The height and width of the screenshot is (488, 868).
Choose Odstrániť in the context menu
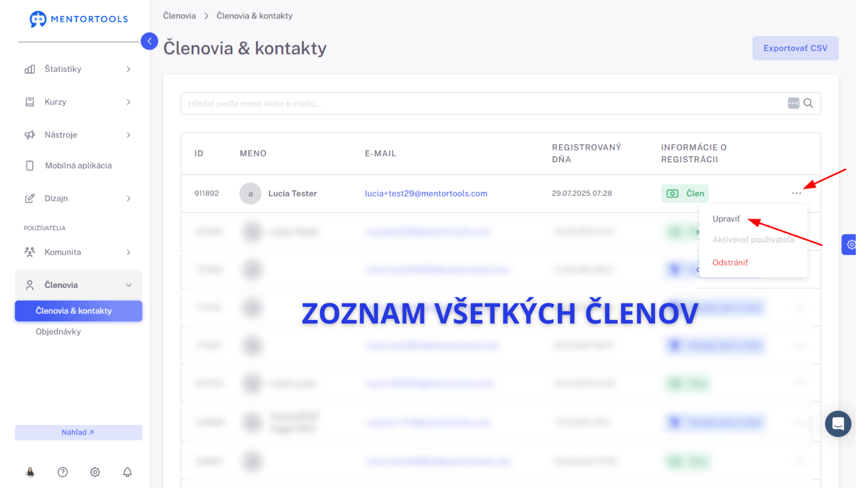(x=730, y=263)
